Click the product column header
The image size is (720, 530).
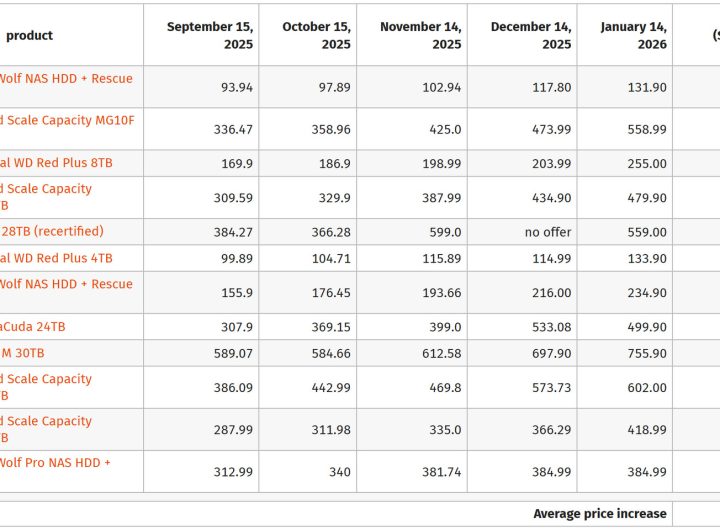click(x=30, y=35)
